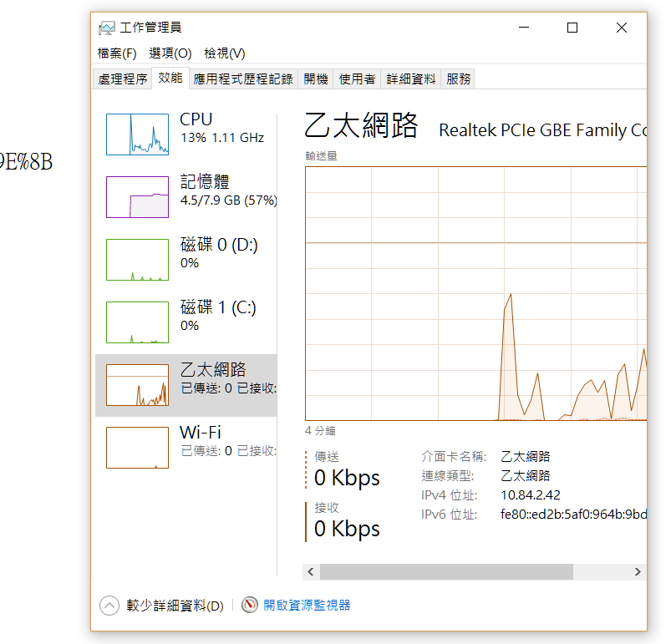The width and height of the screenshot is (671, 644).
Task: Select the 記憶體 usage graph thumbnail
Action: pos(137,197)
